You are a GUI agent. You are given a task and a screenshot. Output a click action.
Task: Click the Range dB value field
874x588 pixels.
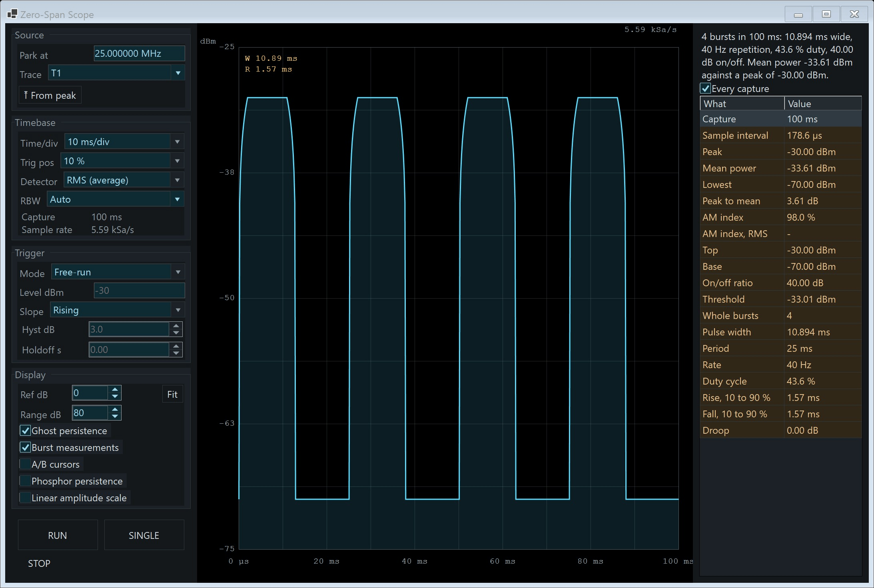pos(90,413)
